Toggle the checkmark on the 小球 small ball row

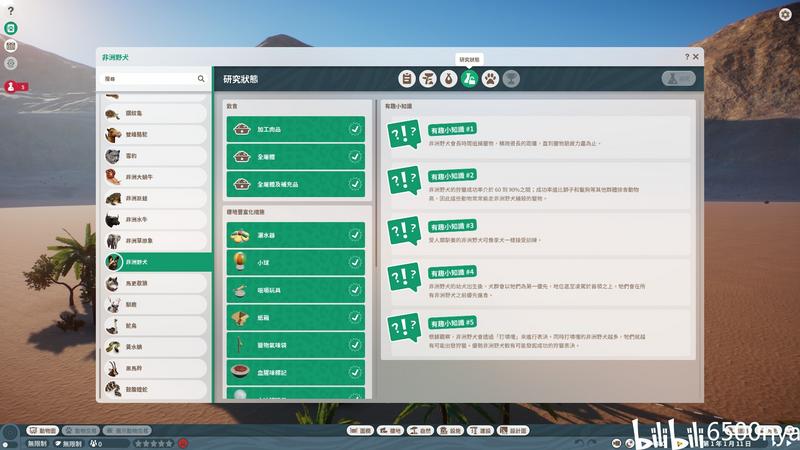[355, 262]
